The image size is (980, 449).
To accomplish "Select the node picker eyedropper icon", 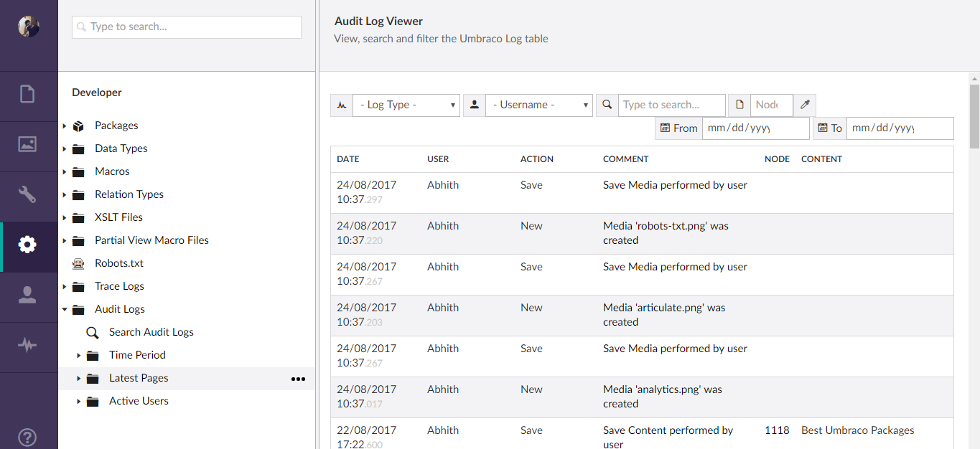I will 804,105.
